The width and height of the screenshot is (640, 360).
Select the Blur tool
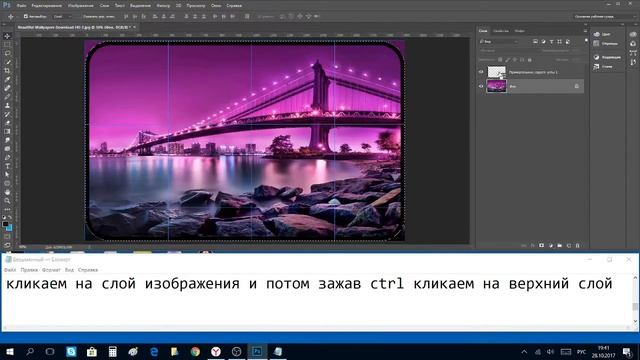(x=7, y=140)
